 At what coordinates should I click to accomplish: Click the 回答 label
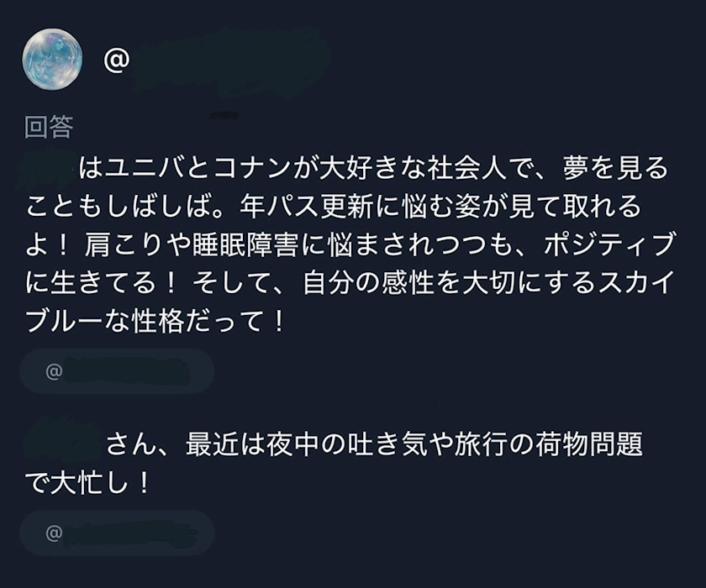[49, 127]
